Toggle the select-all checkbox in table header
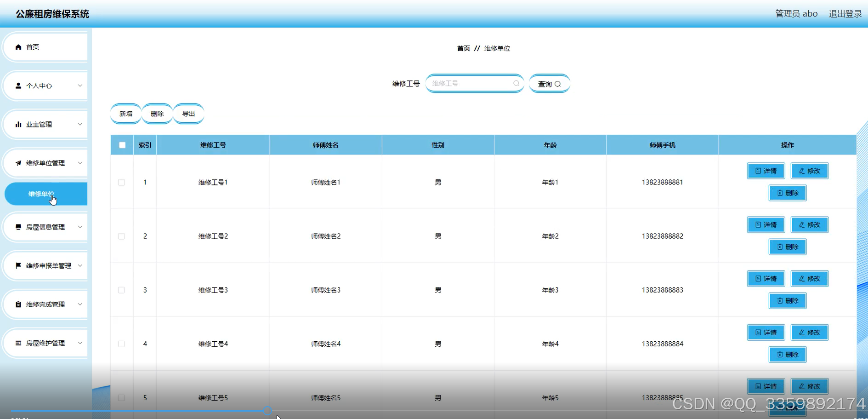 [122, 145]
